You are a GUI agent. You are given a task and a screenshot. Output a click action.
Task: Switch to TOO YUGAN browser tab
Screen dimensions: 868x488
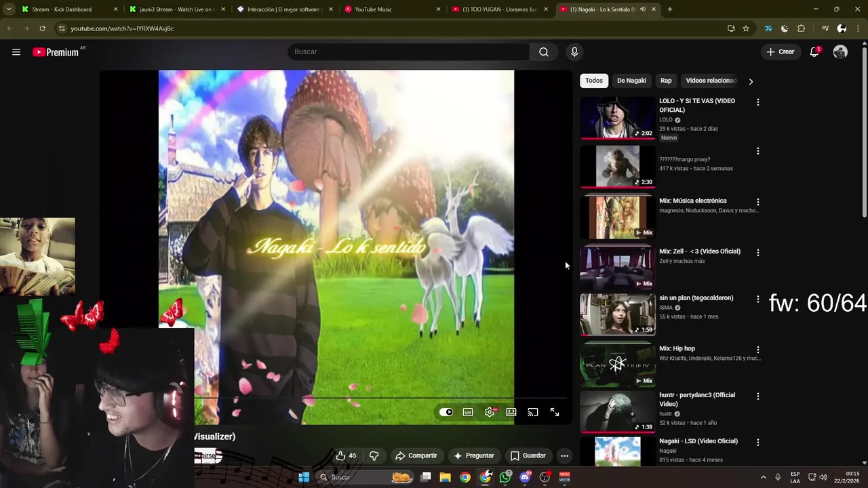click(500, 9)
